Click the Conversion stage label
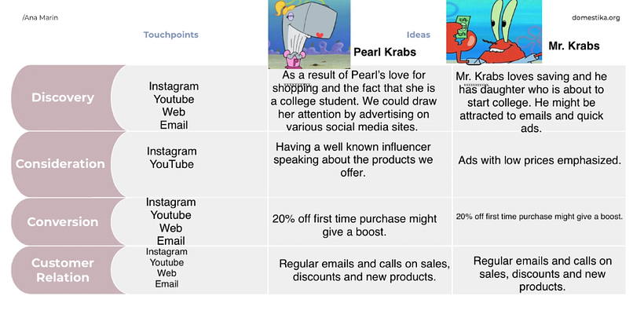The width and height of the screenshot is (644, 314). coord(63,221)
